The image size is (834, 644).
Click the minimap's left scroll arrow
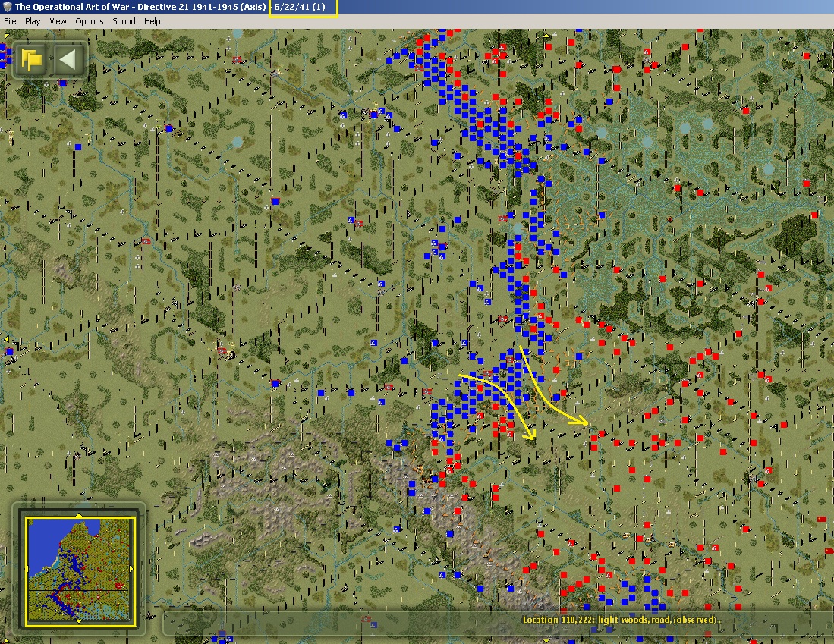(x=27, y=569)
